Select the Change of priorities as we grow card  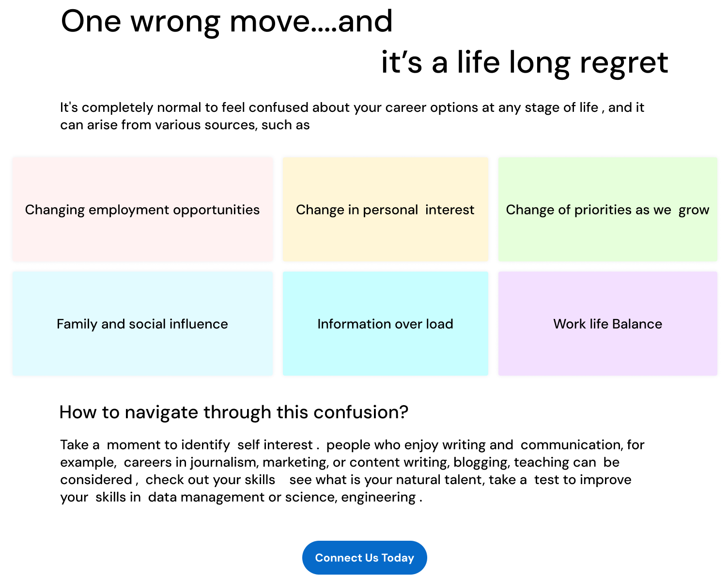(608, 209)
